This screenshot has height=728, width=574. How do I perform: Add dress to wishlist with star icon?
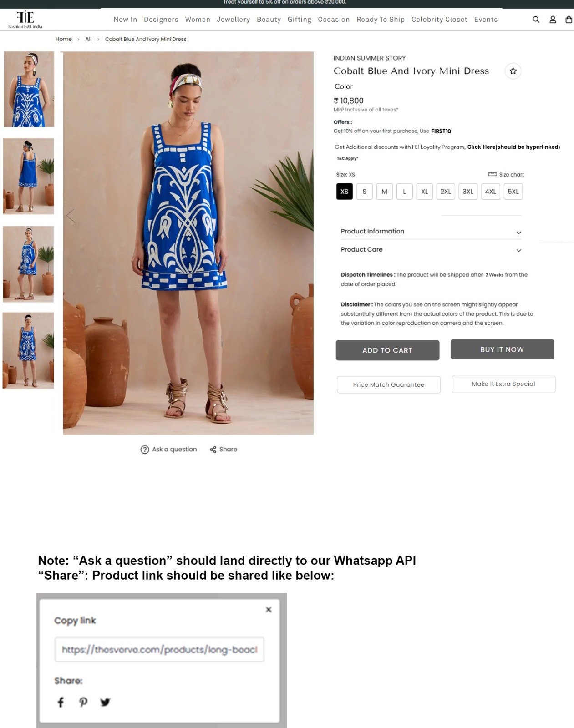[x=513, y=71]
